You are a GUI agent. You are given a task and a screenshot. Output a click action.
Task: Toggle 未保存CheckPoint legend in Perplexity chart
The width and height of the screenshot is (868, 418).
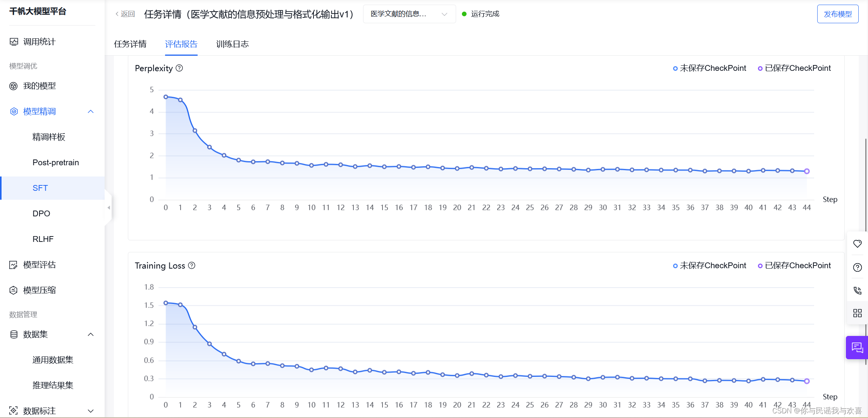[x=709, y=68]
